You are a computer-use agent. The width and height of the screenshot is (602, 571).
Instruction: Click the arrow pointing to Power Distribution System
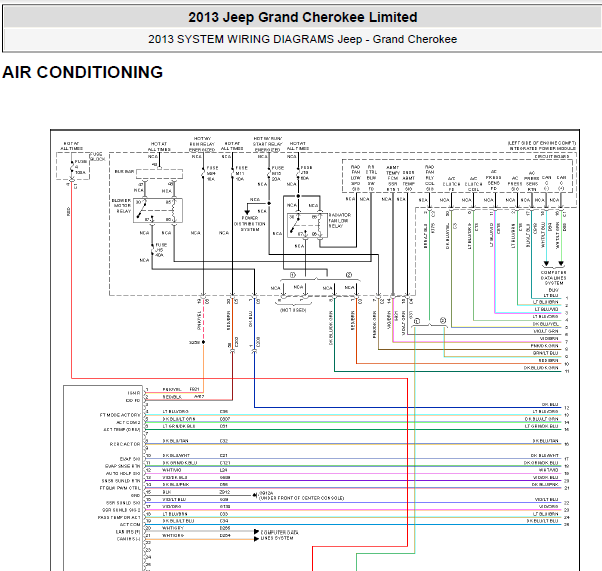pyautogui.click(x=248, y=212)
